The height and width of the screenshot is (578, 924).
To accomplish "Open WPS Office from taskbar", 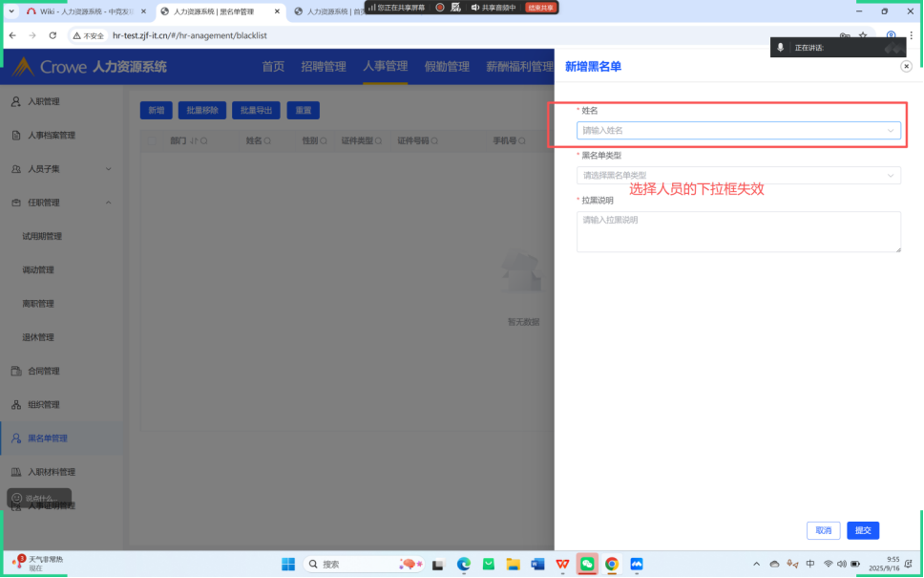I will [x=563, y=564].
